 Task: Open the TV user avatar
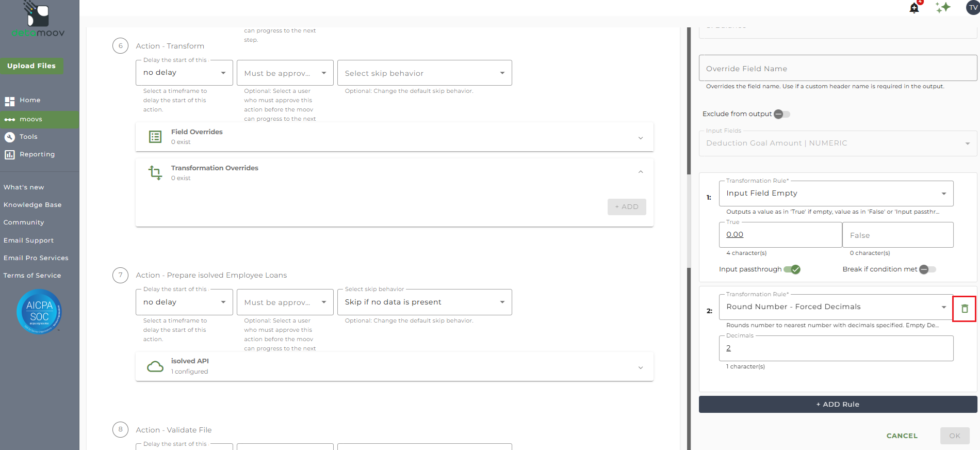tap(973, 8)
